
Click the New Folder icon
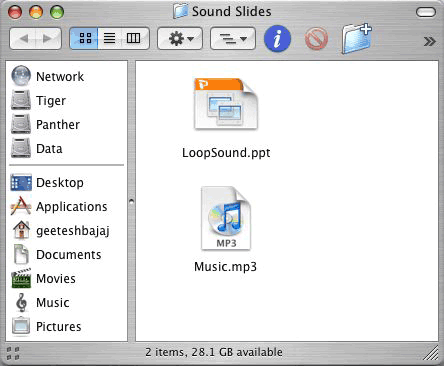pos(357,39)
